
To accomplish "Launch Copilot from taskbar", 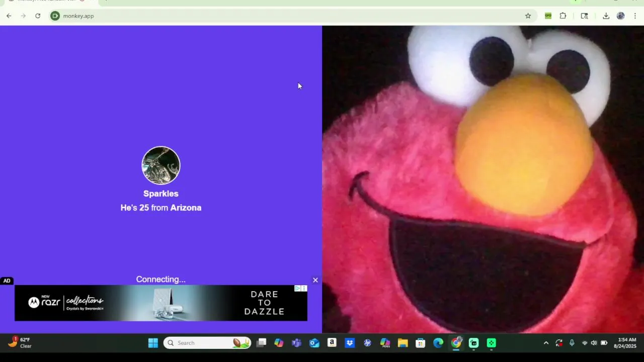I will tap(279, 343).
